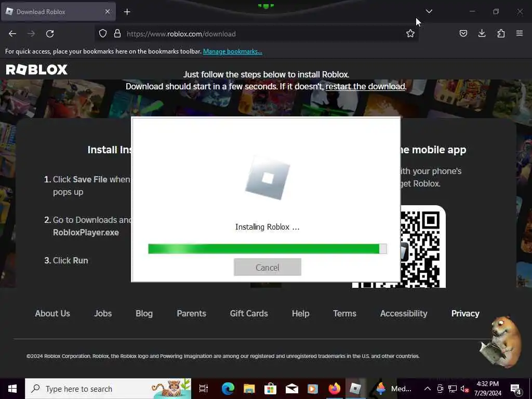The width and height of the screenshot is (532, 399).
Task: Launch Microsoft Edge from taskbar
Action: [228, 389]
